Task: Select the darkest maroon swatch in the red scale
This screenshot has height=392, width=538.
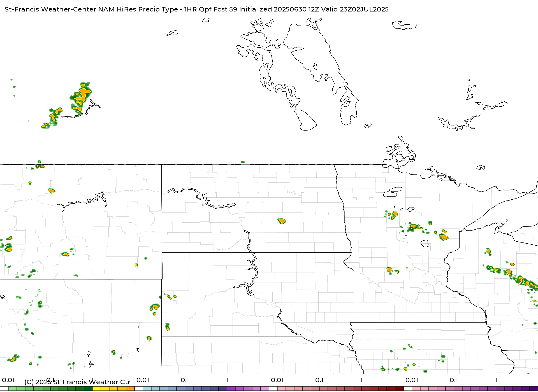Action: pos(399,389)
